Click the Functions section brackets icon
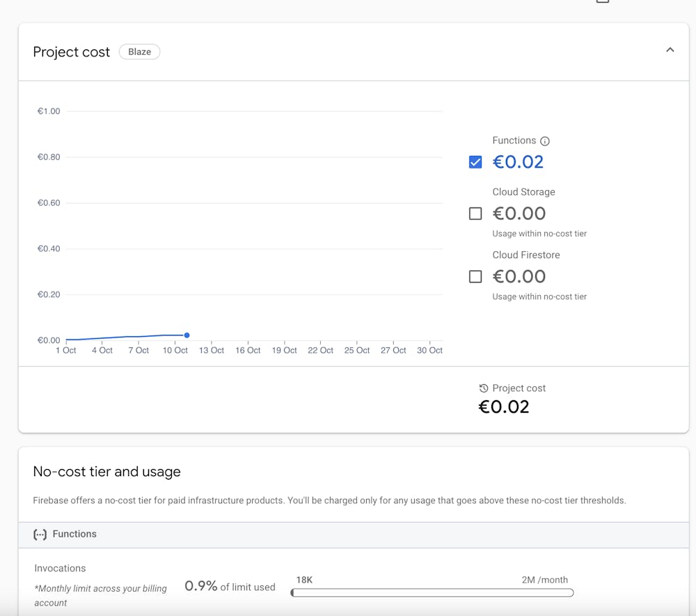696x616 pixels. click(x=40, y=535)
